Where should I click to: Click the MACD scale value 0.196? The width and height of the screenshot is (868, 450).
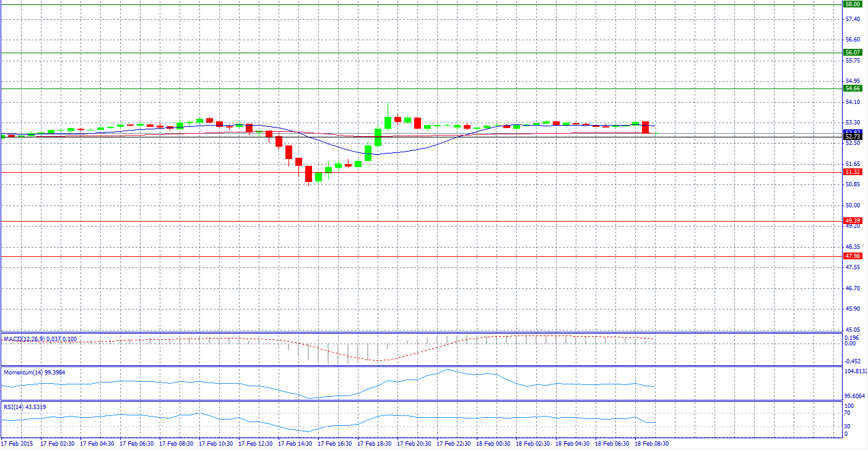point(852,338)
